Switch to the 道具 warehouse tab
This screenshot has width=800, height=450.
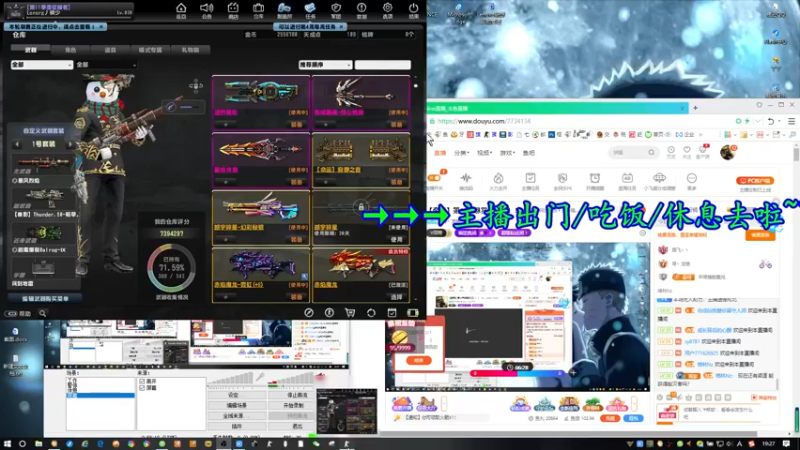110,49
